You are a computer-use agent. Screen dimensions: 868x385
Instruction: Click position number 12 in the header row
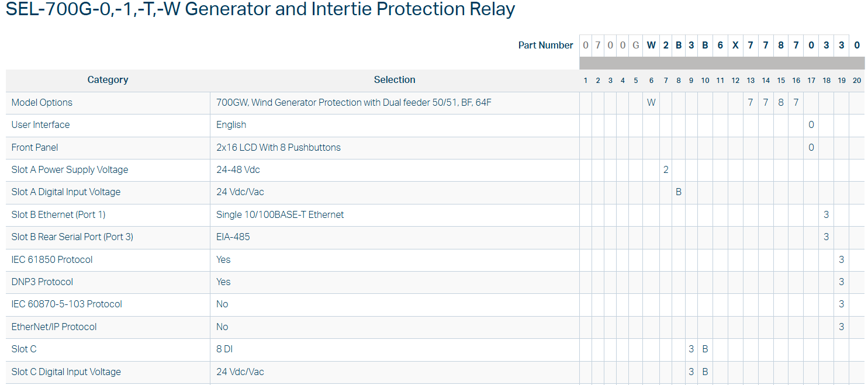[735, 81]
